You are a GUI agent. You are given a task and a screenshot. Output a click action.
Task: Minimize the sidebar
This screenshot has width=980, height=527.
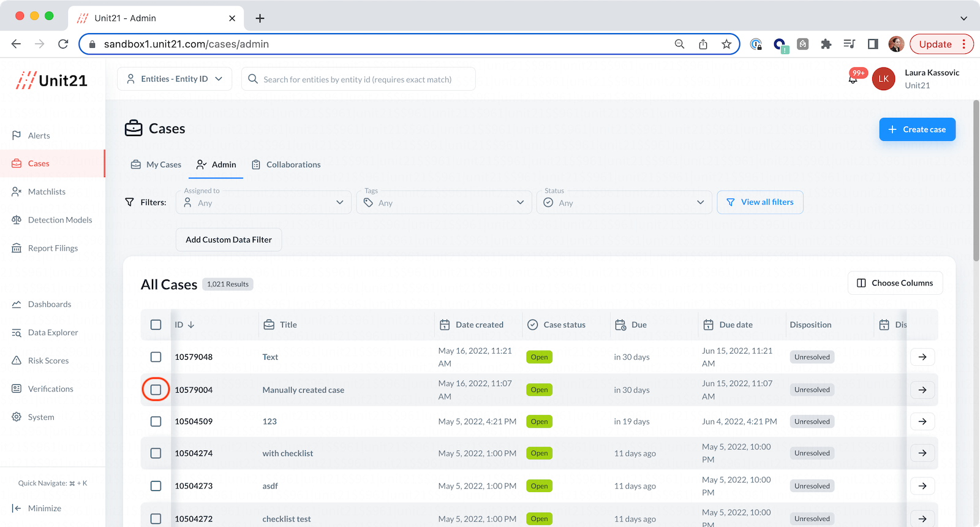click(37, 508)
